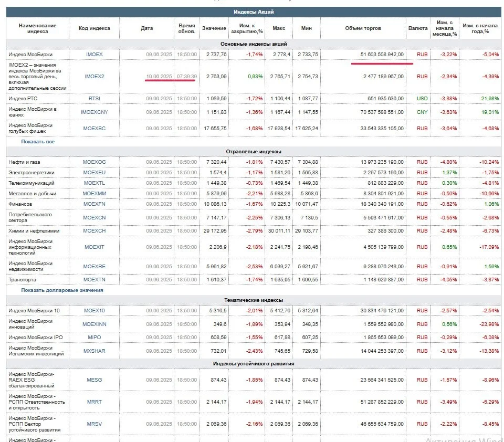Click 'Индексы устойчивого развития' section heading

254,364
